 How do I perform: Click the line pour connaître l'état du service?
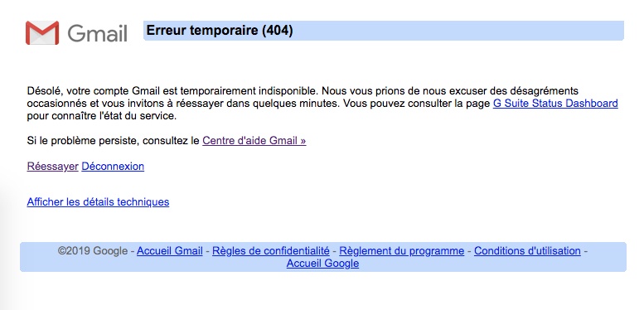point(102,116)
